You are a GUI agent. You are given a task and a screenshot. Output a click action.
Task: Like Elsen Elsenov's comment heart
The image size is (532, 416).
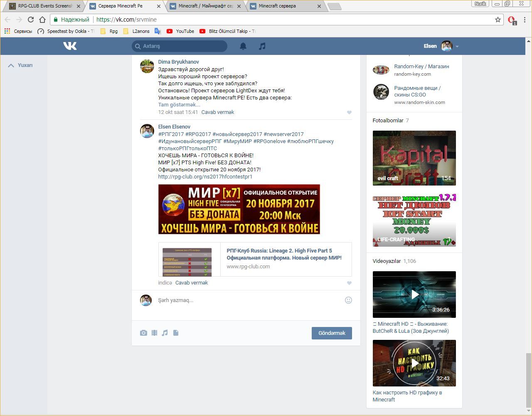tap(349, 283)
